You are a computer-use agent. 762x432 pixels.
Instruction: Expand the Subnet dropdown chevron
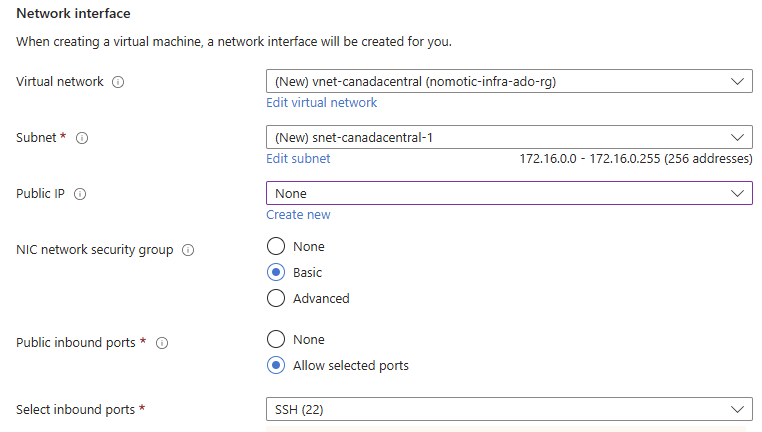[x=737, y=138]
